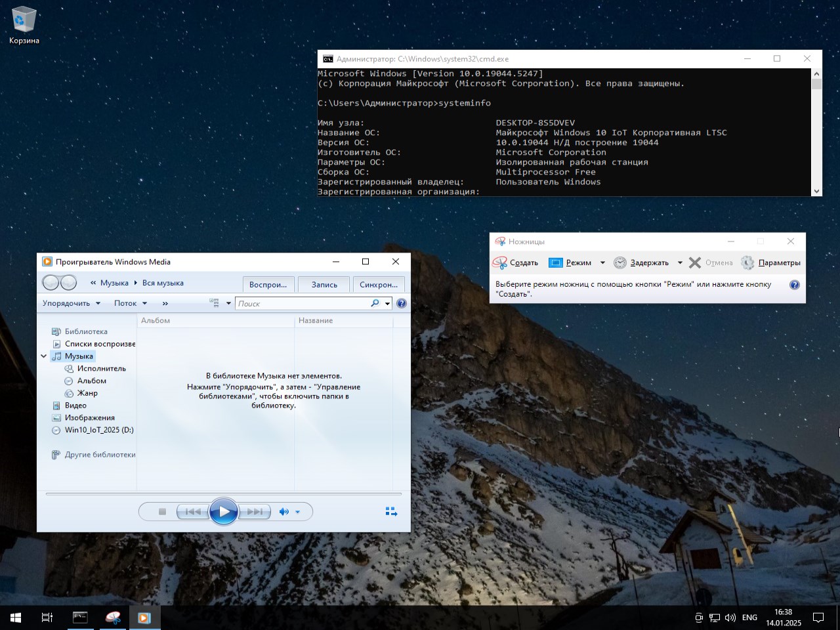Image resolution: width=840 pixels, height=630 pixels.
Task: Click the playback seek bar
Action: click(223, 493)
